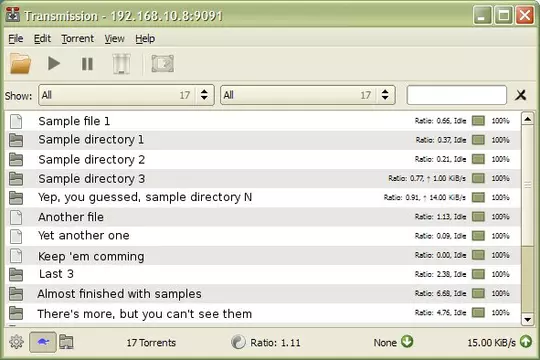Open the Torrent menu
The image size is (540, 360).
pos(77,39)
